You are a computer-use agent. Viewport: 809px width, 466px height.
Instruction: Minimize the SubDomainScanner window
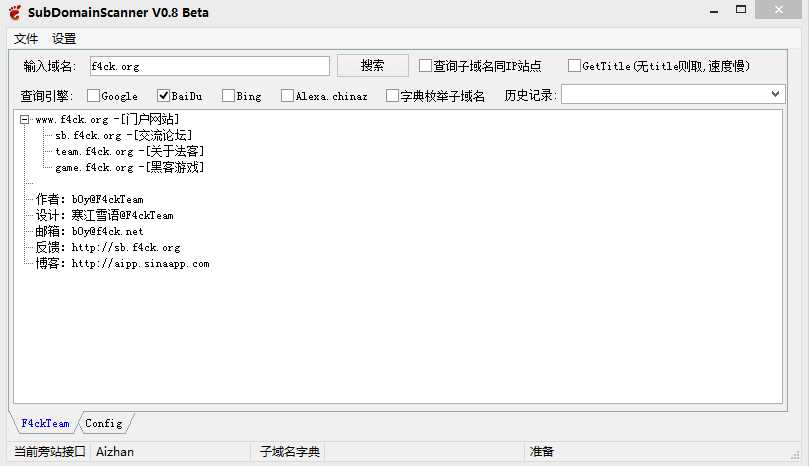click(x=714, y=10)
